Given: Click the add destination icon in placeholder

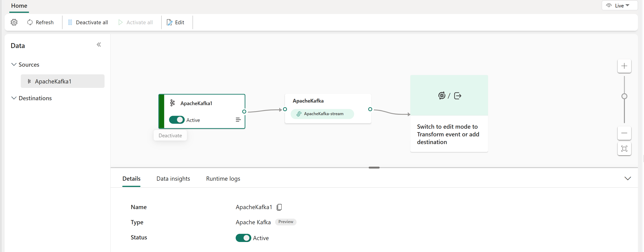Looking at the screenshot, I should [458, 96].
